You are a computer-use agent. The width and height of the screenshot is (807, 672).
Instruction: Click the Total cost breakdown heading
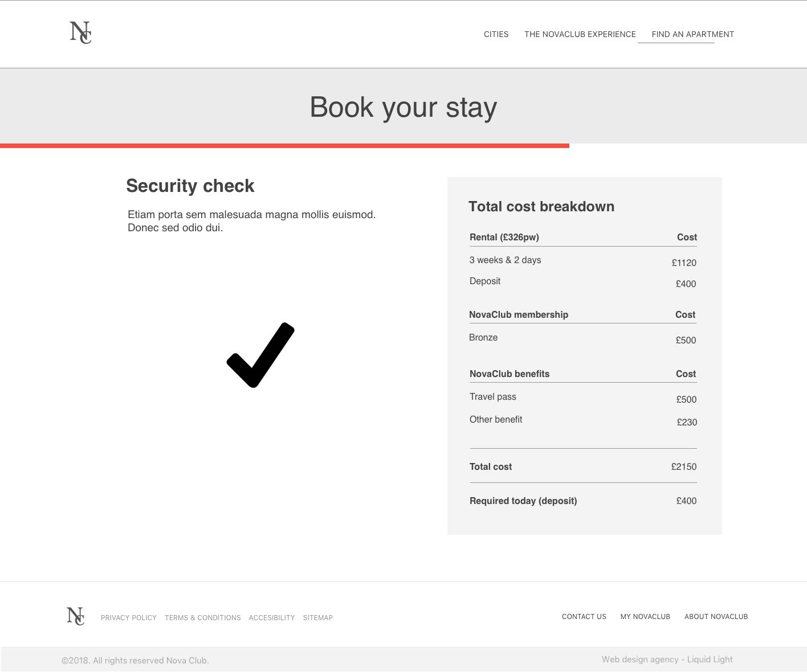click(x=541, y=207)
